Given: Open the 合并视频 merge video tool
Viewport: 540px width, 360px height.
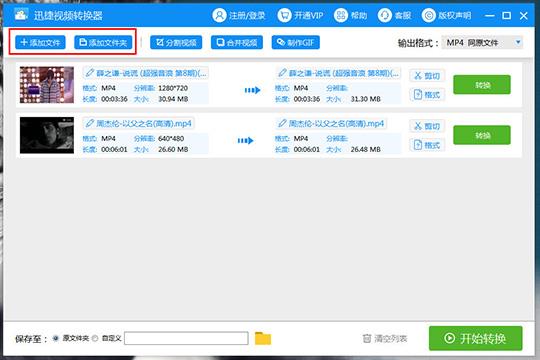Looking at the screenshot, I should [x=237, y=42].
